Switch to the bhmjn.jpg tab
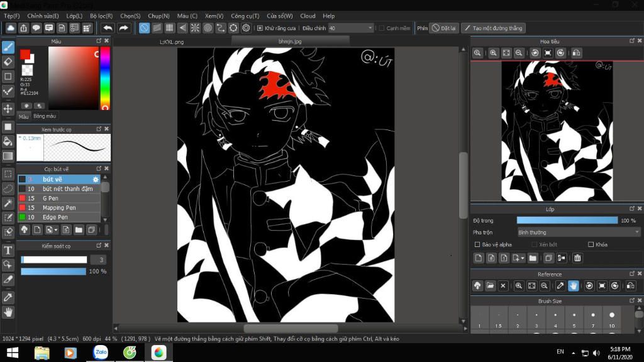The height and width of the screenshot is (362, 644). [290, 41]
